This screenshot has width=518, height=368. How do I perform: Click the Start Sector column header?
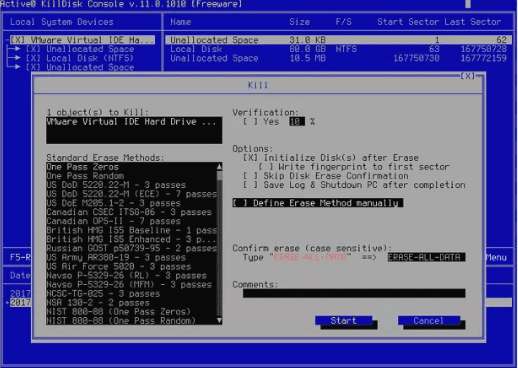(x=408, y=22)
